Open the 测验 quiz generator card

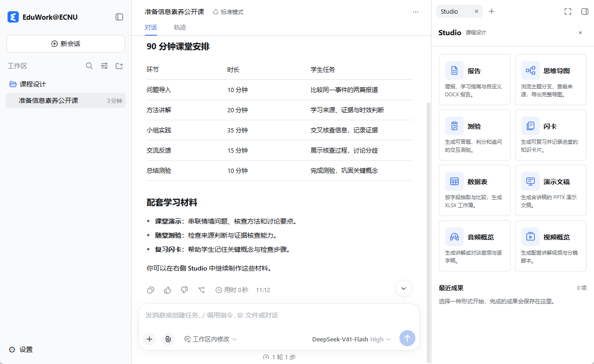coord(475,135)
